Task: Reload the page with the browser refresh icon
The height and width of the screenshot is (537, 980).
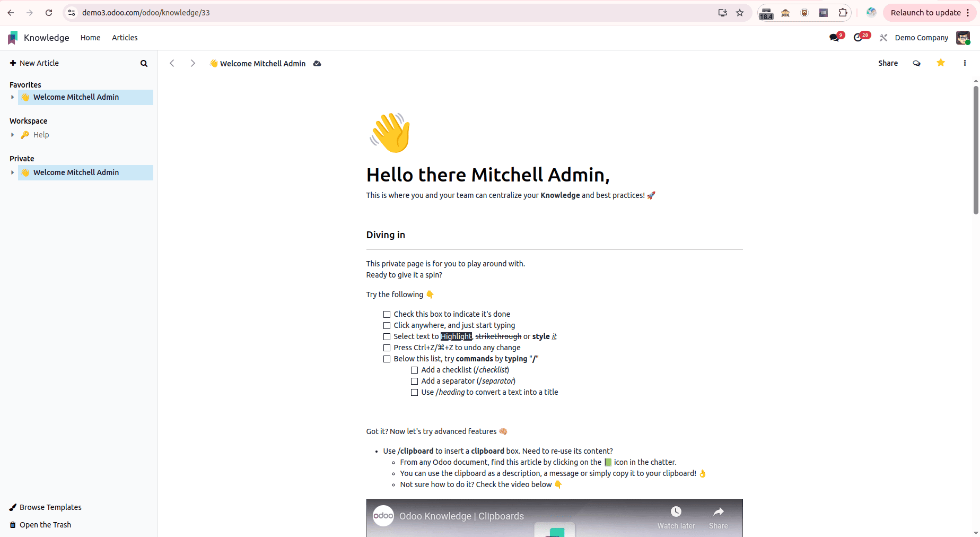Action: tap(49, 13)
